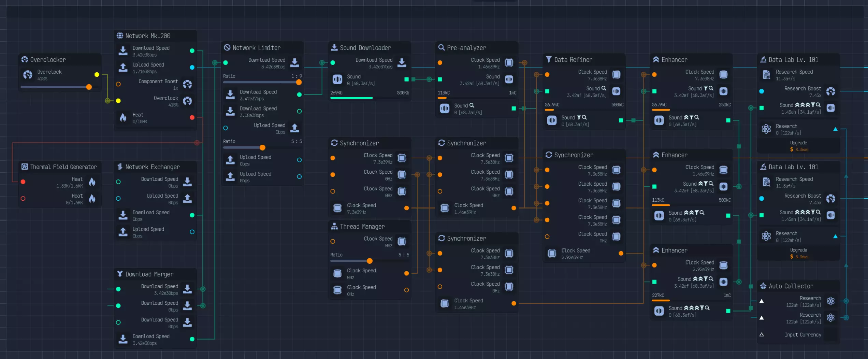Click the "Download Merger" node title

149,274
